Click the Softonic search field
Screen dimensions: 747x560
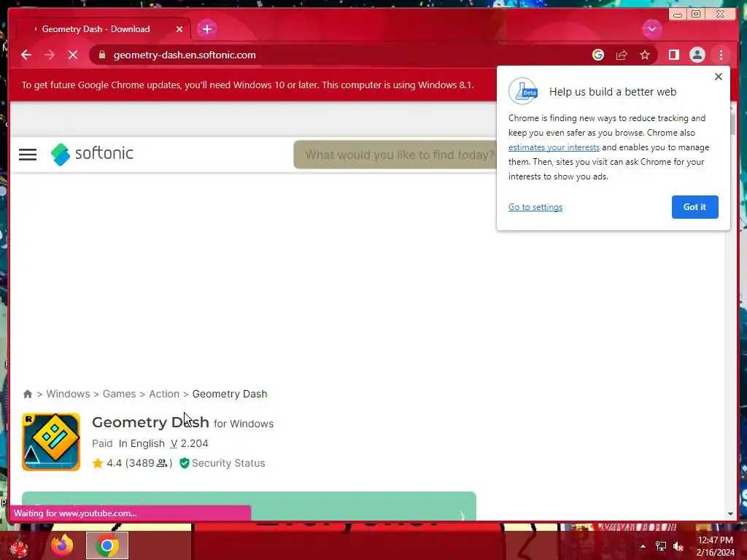[395, 155]
